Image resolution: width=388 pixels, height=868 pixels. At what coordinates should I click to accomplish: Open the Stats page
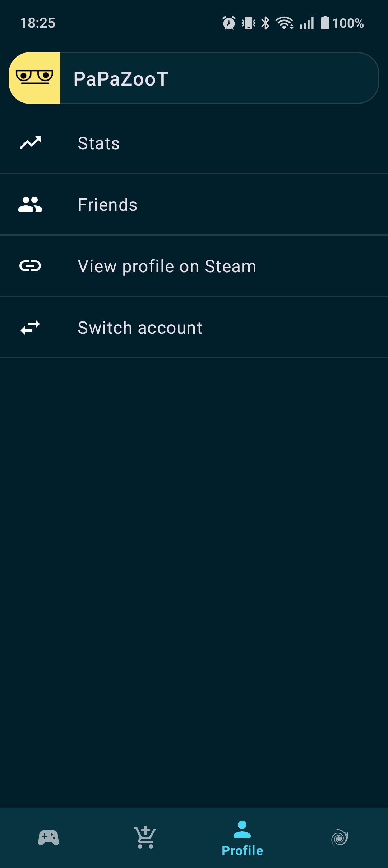[x=98, y=143]
